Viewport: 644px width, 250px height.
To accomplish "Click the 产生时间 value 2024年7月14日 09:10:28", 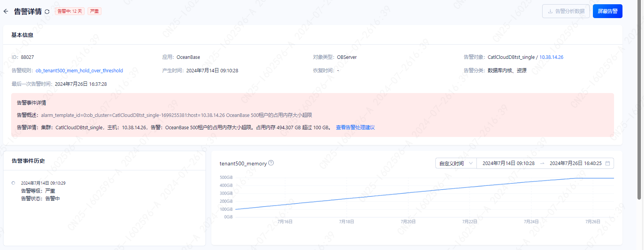I will coord(212,70).
